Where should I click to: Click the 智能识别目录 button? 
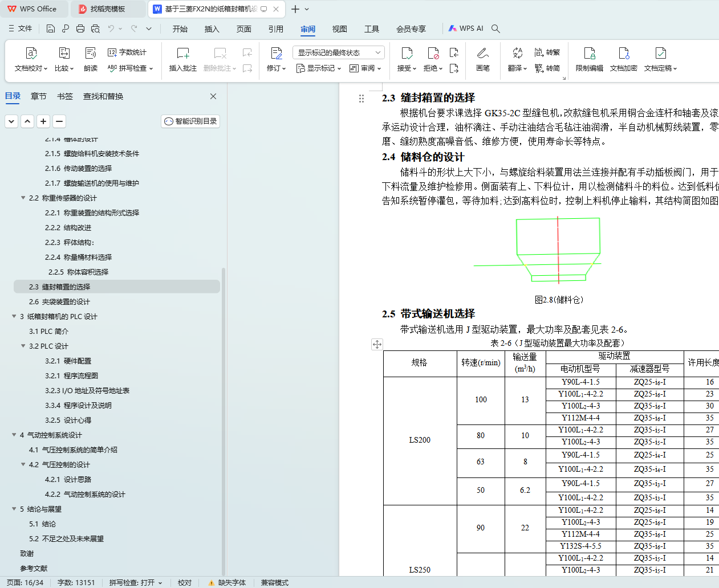point(190,121)
